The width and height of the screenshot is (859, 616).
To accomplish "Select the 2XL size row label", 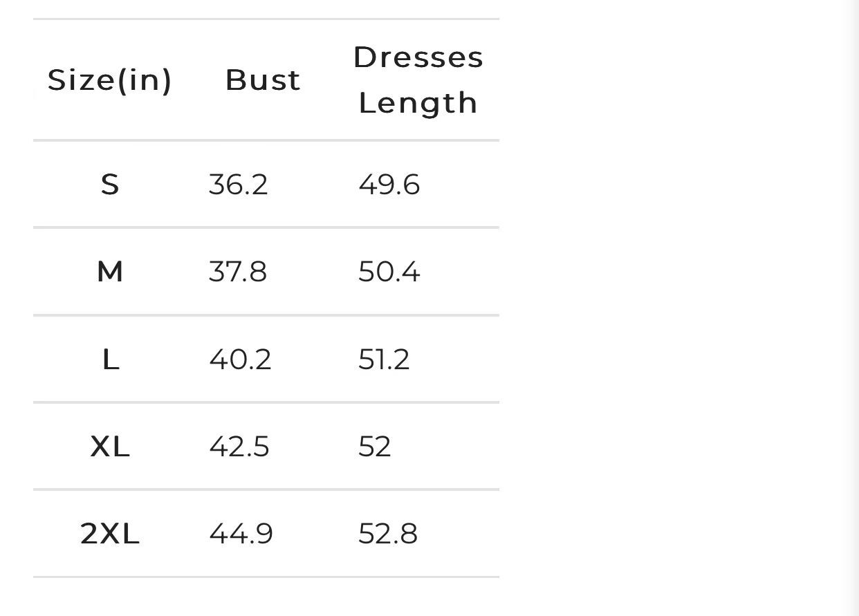I will (x=110, y=534).
